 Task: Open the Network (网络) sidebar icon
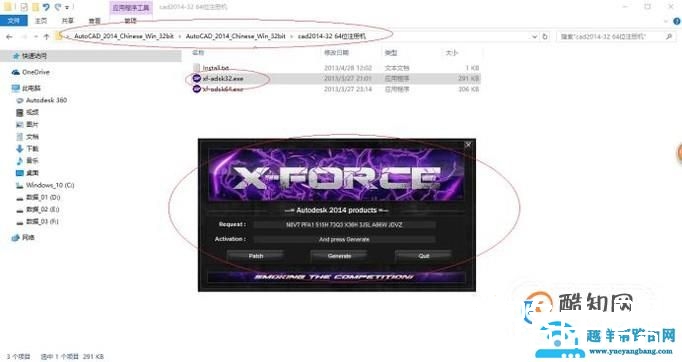tap(16, 238)
